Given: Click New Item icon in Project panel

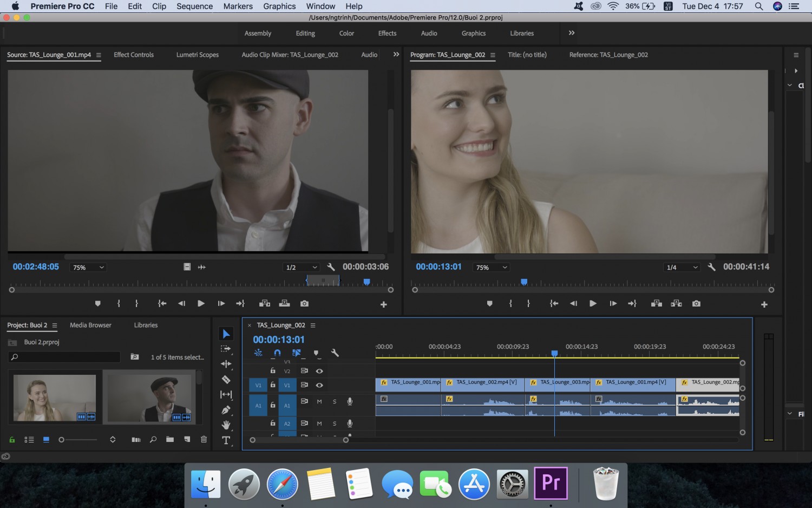Looking at the screenshot, I should pos(187,439).
